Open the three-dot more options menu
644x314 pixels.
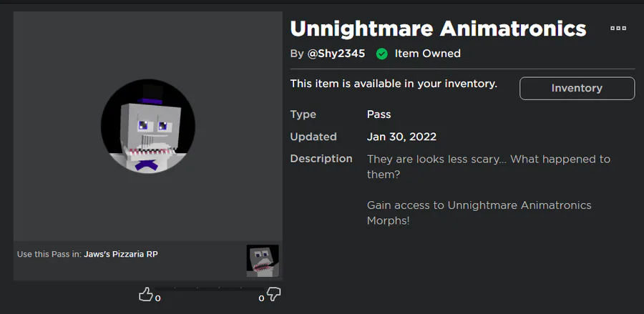[618, 29]
